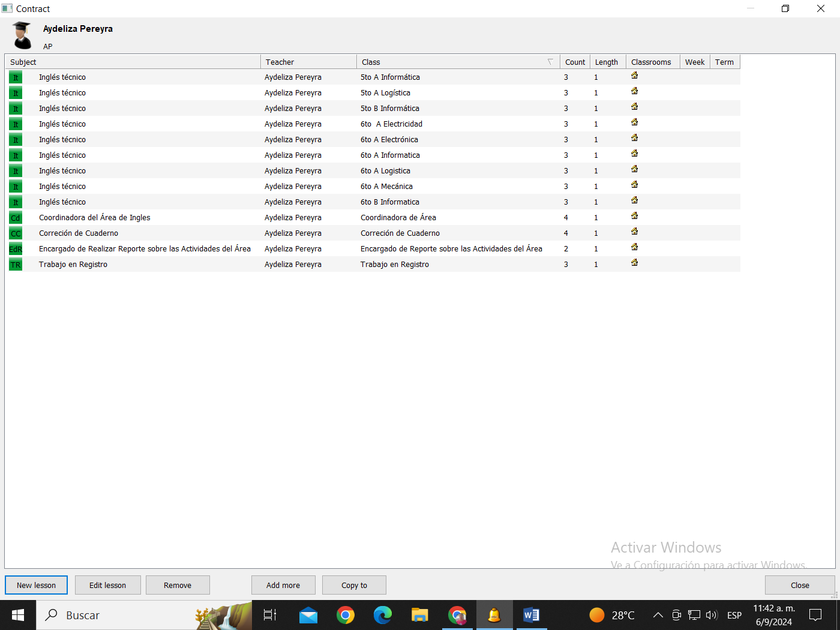Click the classroom house icon for Trabajo en Registro
This screenshot has height=630, width=840.
click(634, 263)
